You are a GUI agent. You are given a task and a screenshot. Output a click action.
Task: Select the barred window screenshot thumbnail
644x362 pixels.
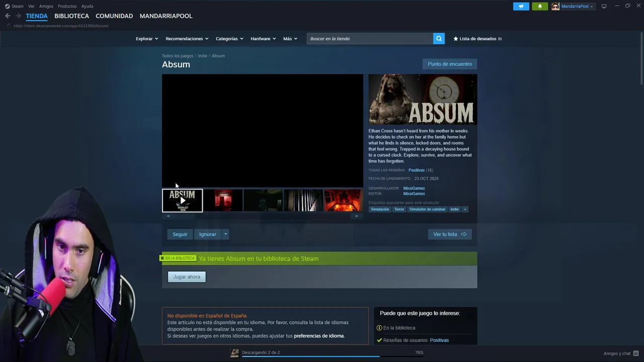point(303,201)
